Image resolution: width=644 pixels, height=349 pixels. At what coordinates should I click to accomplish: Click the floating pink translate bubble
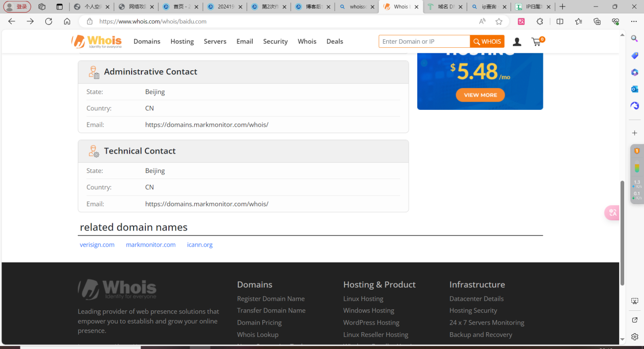[x=612, y=213]
